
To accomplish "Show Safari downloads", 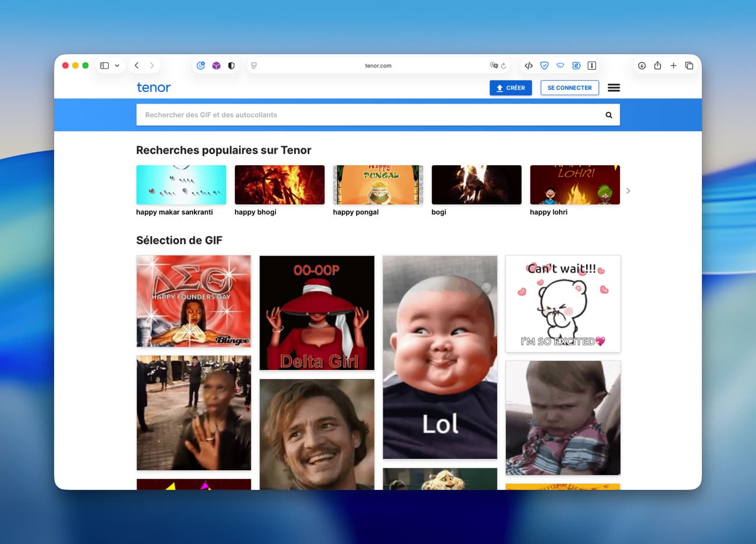I will click(x=641, y=66).
